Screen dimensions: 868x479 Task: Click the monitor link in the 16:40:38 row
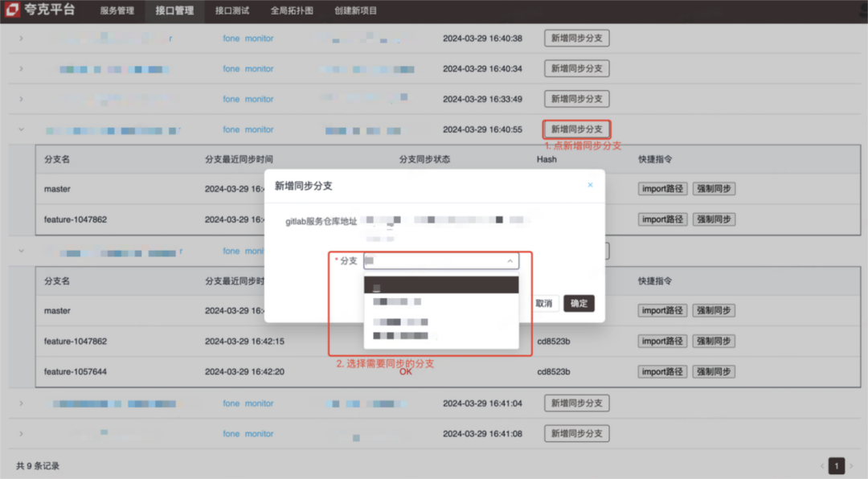259,39
